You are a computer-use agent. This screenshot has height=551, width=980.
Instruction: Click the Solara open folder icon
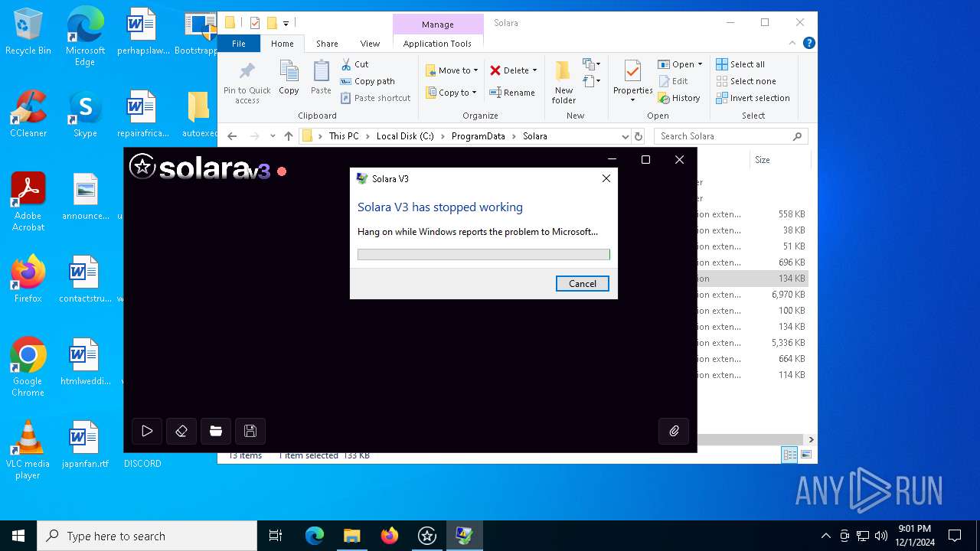click(x=216, y=431)
